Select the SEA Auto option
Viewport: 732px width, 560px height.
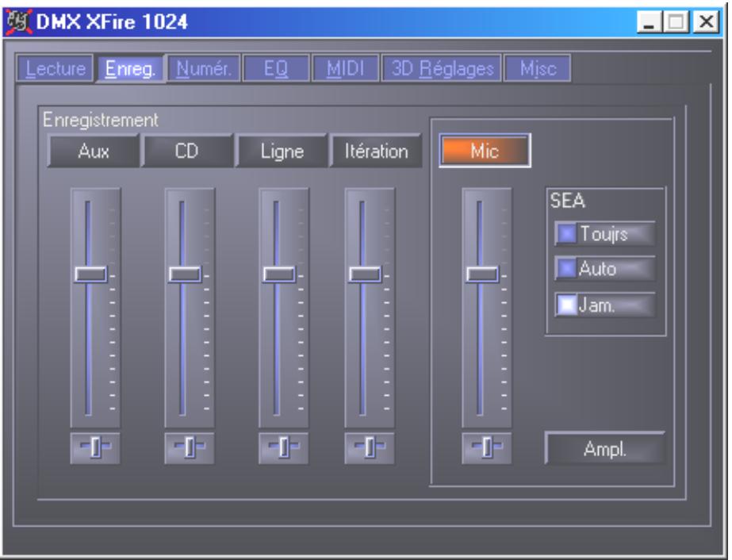(604, 269)
